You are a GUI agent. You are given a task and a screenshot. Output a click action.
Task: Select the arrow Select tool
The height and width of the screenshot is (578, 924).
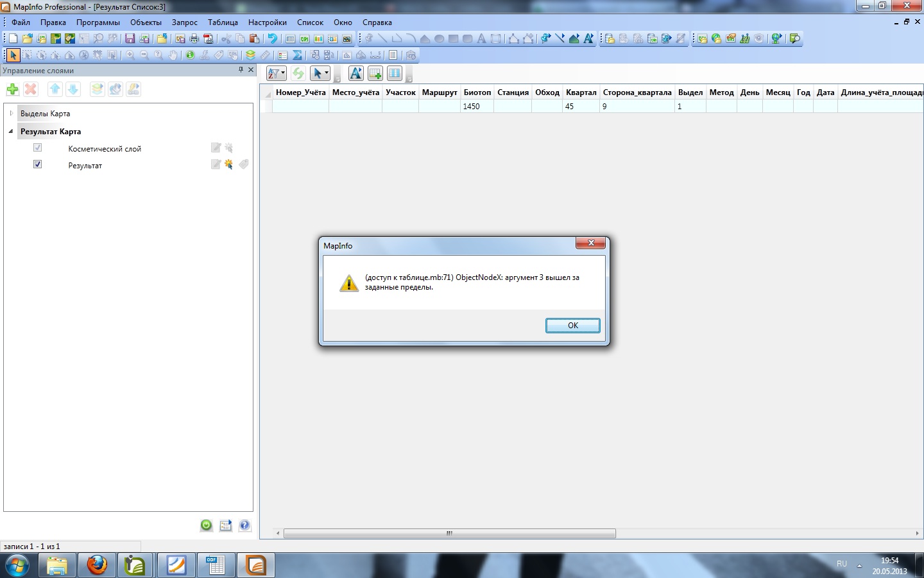[x=13, y=55]
